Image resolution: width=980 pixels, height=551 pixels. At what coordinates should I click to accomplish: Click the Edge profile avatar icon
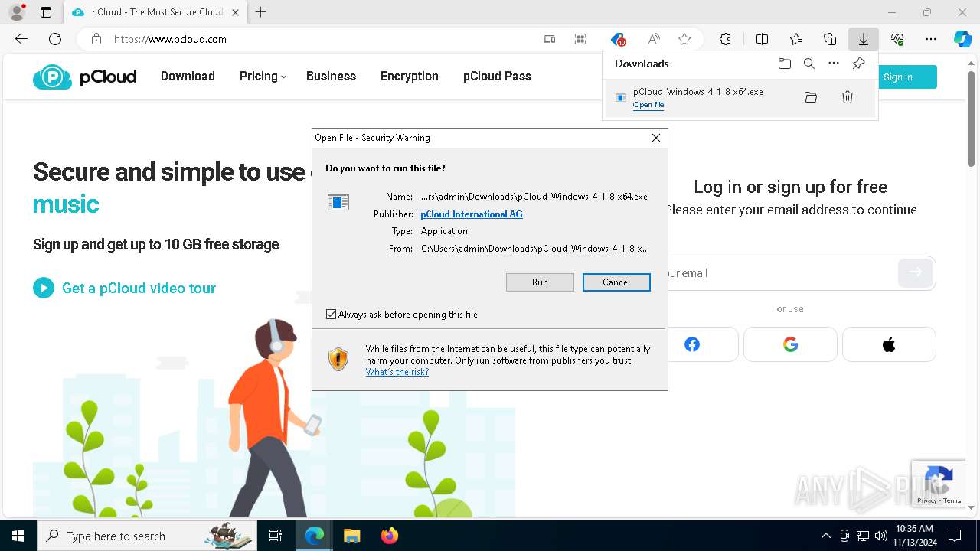pyautogui.click(x=17, y=12)
